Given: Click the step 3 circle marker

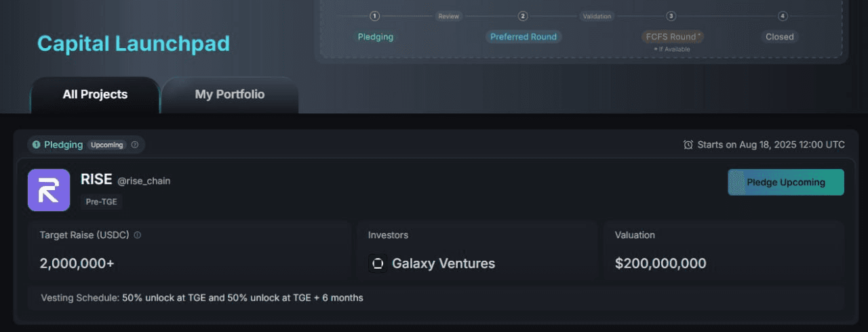Looking at the screenshot, I should tap(671, 16).
